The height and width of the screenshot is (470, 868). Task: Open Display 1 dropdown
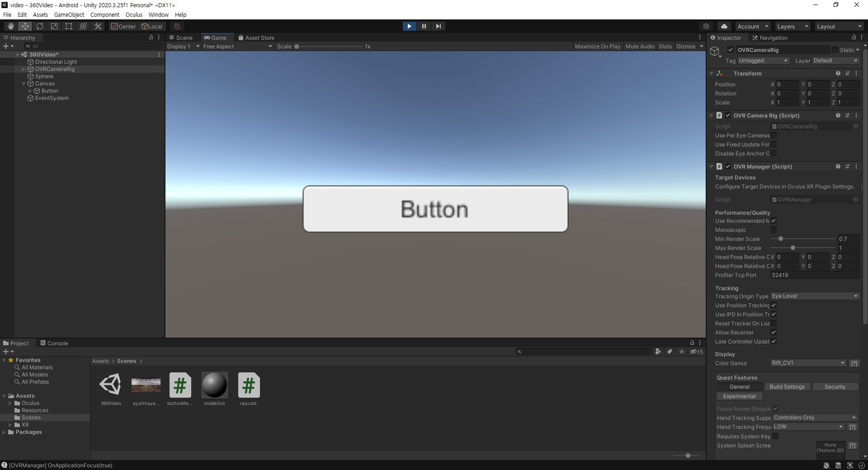click(183, 47)
